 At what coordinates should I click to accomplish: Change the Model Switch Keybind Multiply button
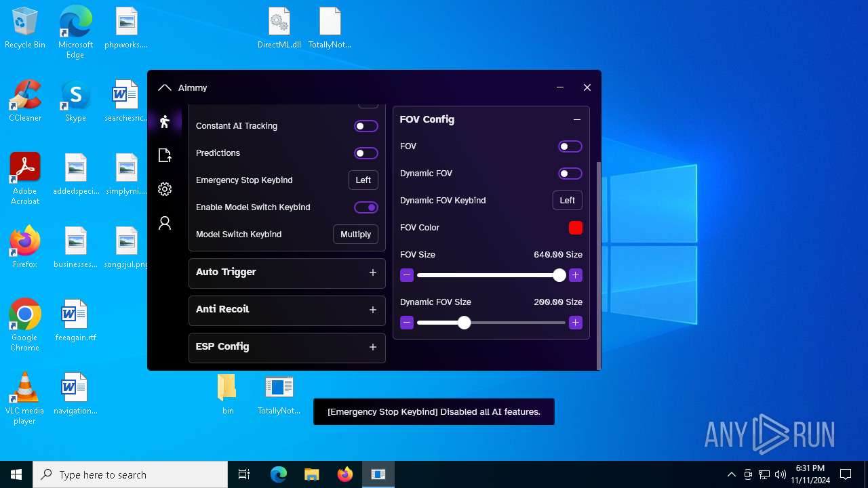click(x=355, y=235)
